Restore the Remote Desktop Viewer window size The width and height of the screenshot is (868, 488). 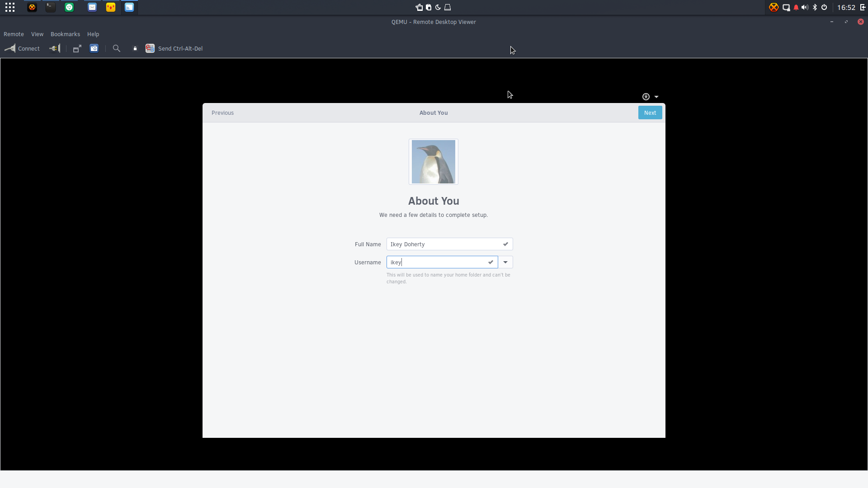(x=846, y=22)
